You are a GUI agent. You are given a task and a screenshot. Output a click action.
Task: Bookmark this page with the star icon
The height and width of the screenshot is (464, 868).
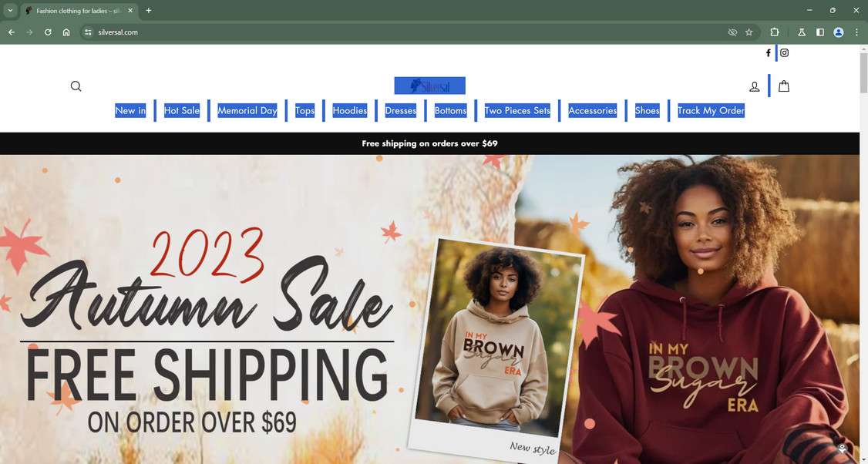[749, 32]
